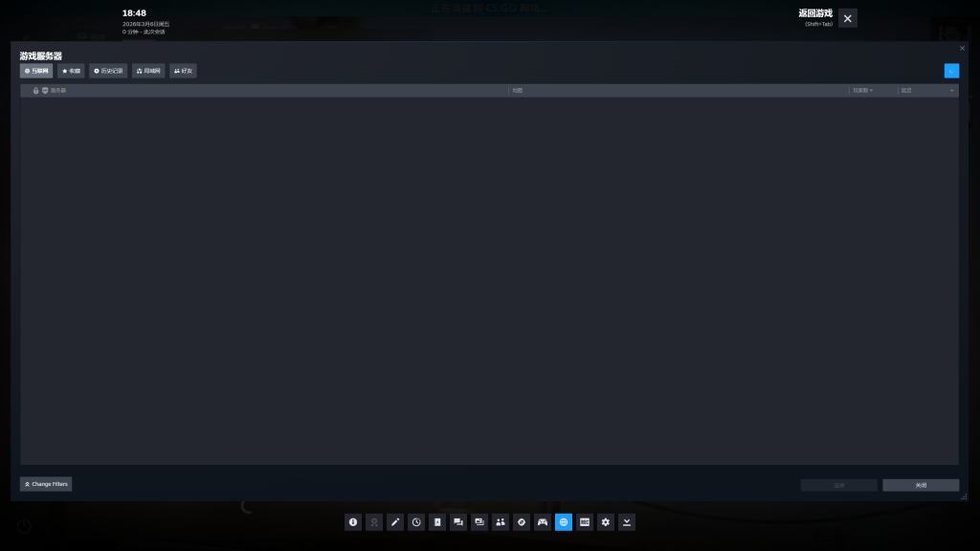Switch to the 局域网 tab
980x551 pixels.
(x=148, y=71)
